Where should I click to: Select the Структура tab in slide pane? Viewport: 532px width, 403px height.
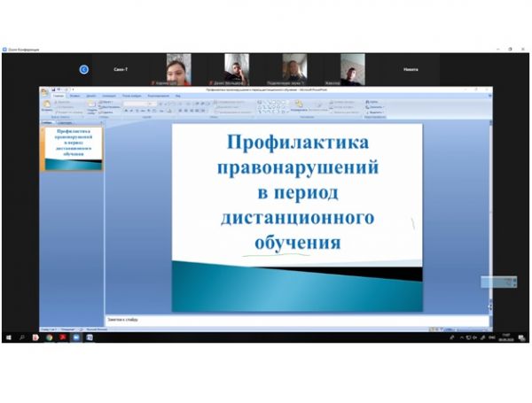coord(66,123)
